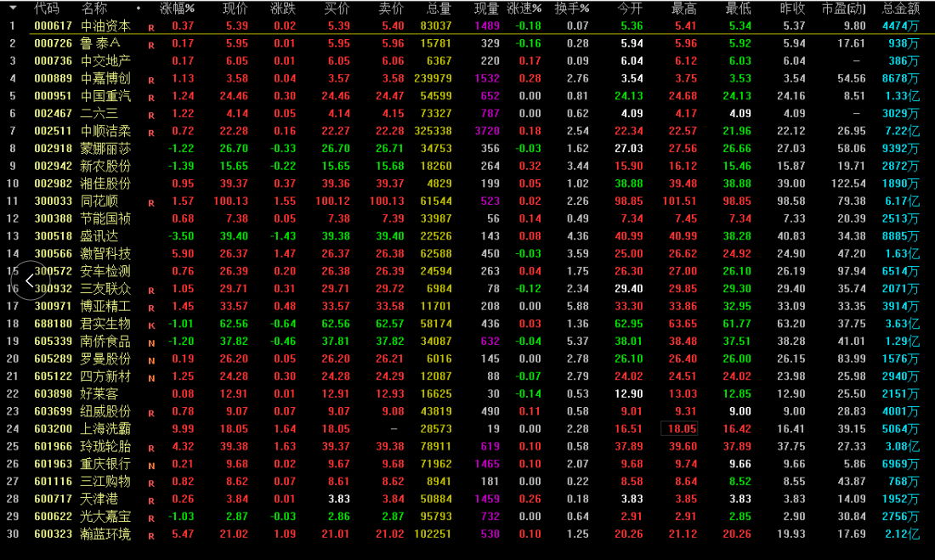This screenshot has width=935, height=560.
Task: Select stock name 激智科技
Action: (x=105, y=253)
